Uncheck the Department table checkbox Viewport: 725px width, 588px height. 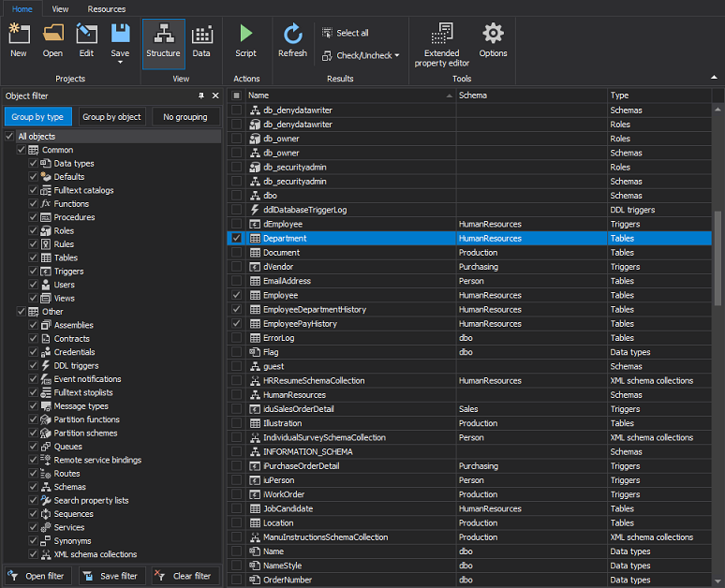pos(237,239)
